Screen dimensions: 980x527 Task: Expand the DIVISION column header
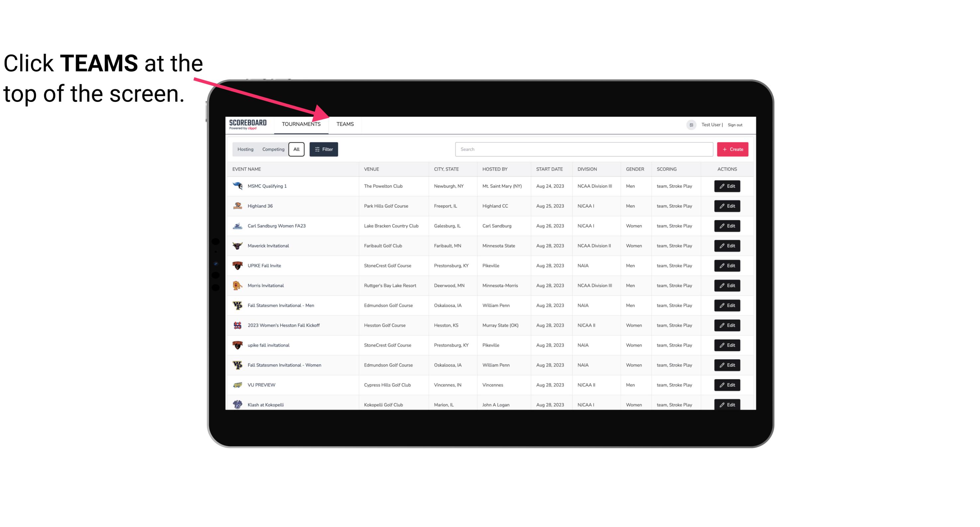click(x=587, y=169)
